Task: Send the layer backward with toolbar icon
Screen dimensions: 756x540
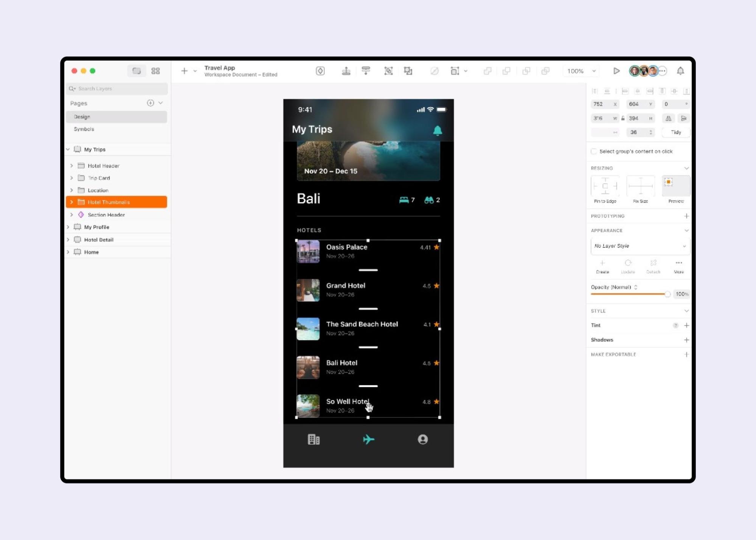Action: [366, 71]
